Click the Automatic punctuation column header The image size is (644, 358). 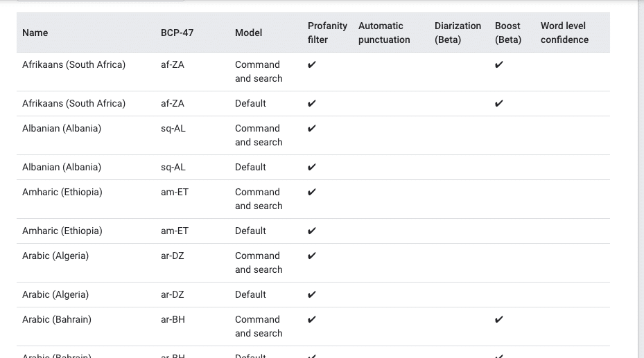click(x=384, y=33)
